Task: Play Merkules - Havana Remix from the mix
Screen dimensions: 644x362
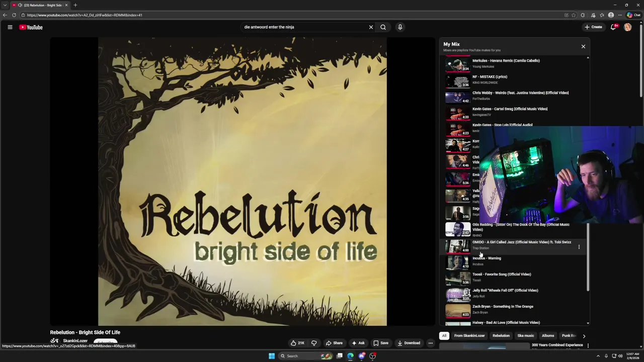Action: (x=513, y=64)
